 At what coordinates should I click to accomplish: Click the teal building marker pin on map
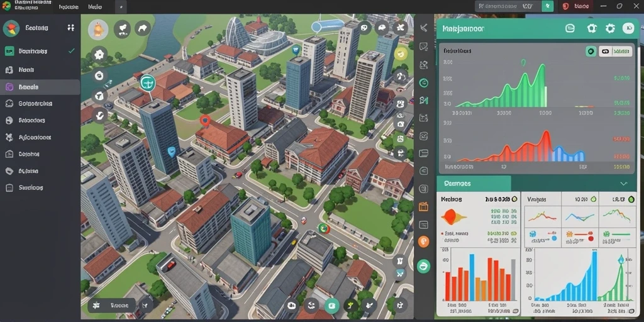147,84
